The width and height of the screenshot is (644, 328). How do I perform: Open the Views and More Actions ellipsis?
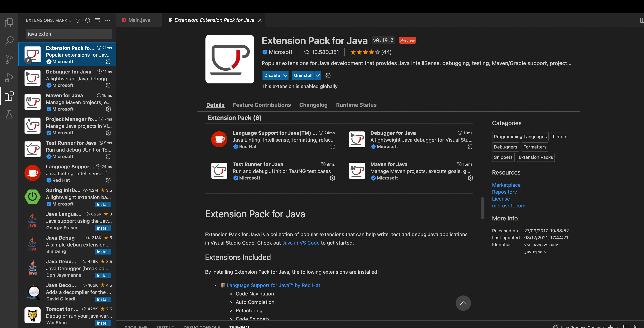coord(108,20)
